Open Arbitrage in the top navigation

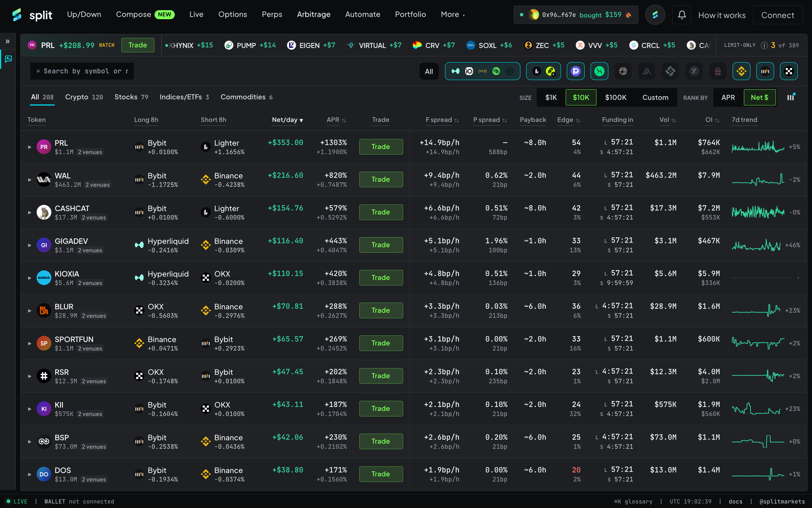pos(314,14)
